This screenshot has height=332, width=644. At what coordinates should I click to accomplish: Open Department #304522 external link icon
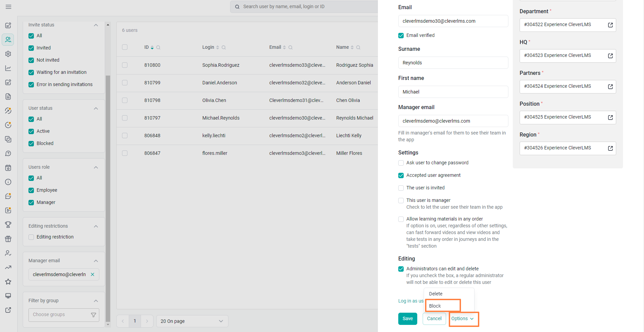[x=610, y=25]
